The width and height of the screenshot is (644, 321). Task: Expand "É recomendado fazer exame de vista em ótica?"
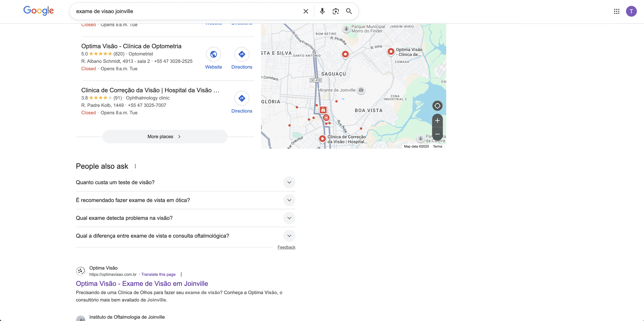tap(289, 200)
